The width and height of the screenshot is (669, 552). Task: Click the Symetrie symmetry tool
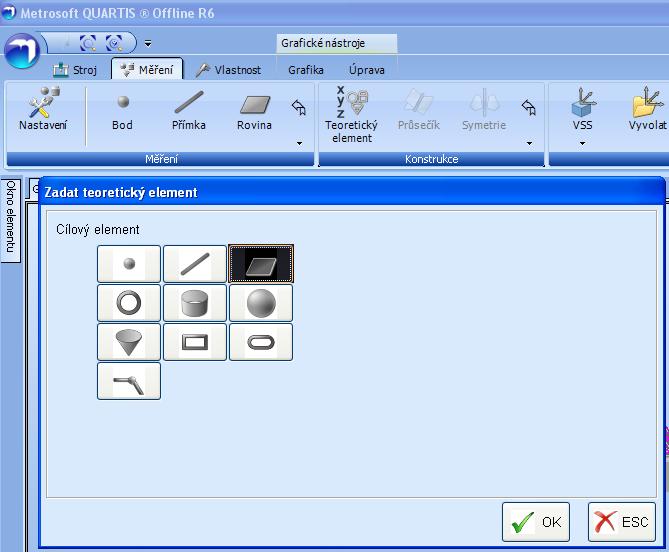[x=484, y=110]
